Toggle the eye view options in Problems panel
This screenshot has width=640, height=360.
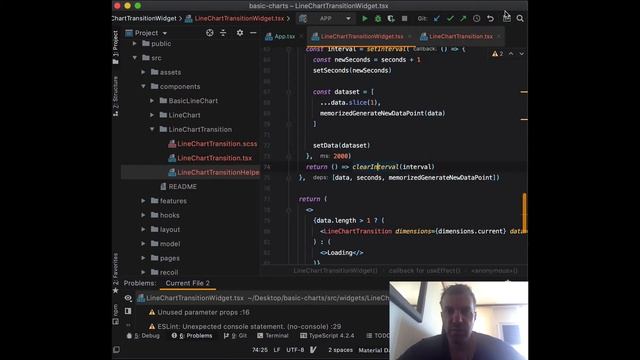click(128, 298)
